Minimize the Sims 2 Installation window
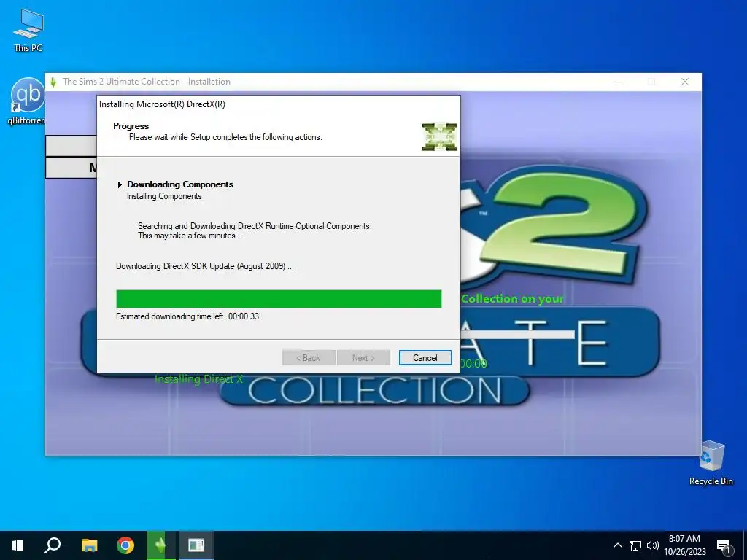 click(x=619, y=82)
